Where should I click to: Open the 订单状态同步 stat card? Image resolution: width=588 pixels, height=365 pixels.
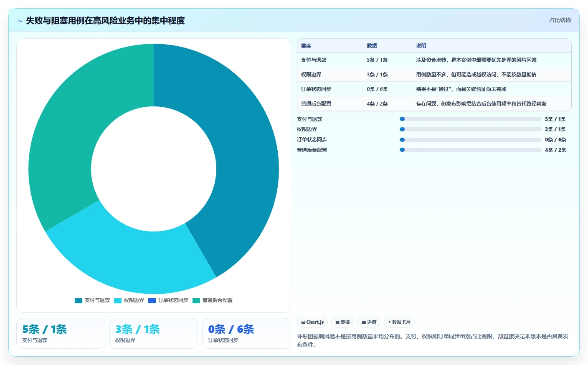[x=246, y=333]
